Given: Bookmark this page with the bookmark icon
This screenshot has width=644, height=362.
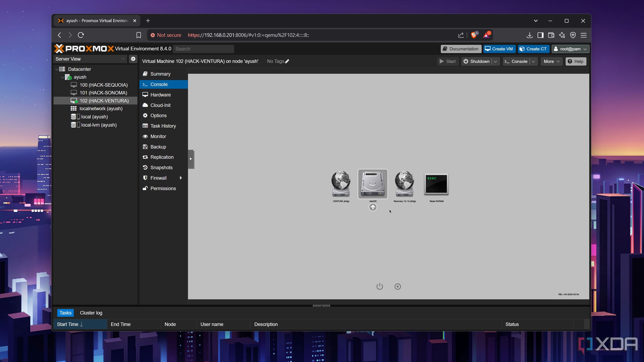Looking at the screenshot, I should [x=139, y=35].
